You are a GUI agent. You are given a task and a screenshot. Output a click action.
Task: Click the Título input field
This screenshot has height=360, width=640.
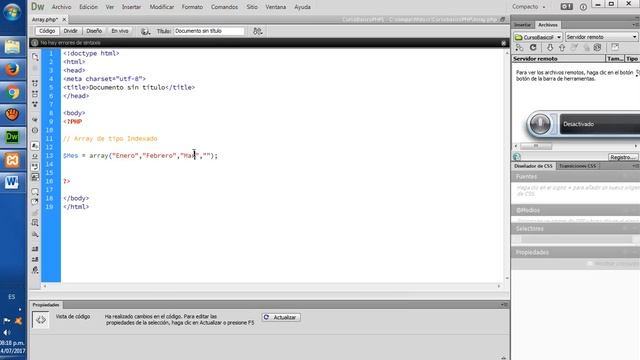click(209, 31)
